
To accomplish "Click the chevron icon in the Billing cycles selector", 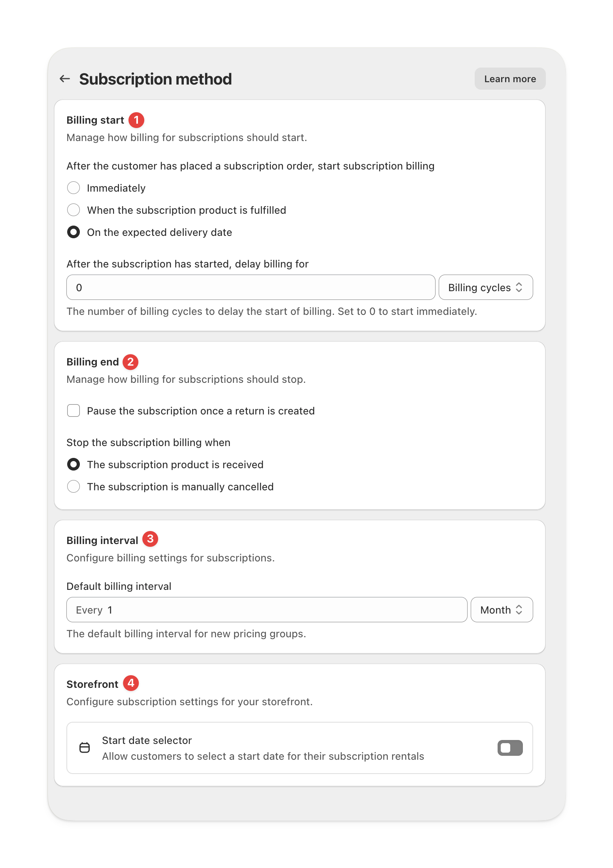I will tap(521, 287).
